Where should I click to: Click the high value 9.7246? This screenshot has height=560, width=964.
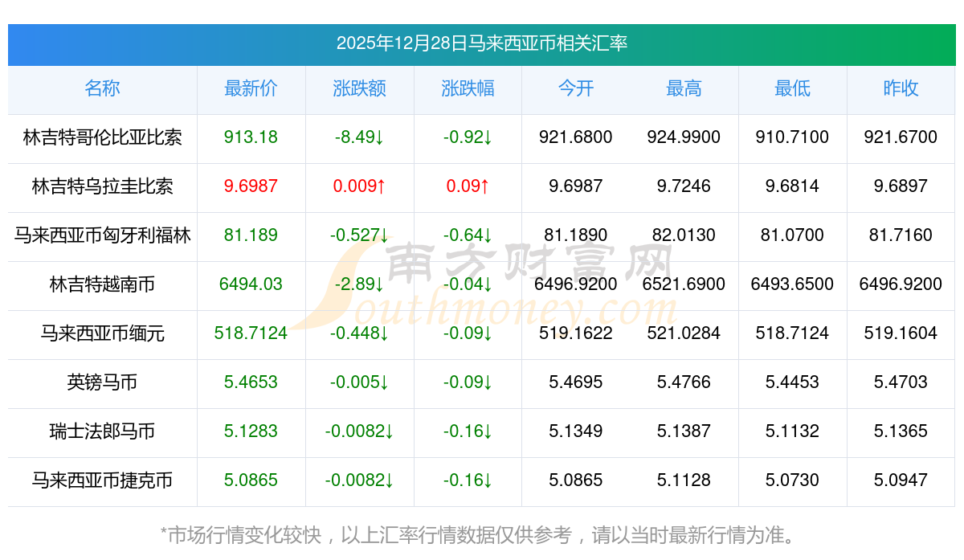[x=684, y=186]
